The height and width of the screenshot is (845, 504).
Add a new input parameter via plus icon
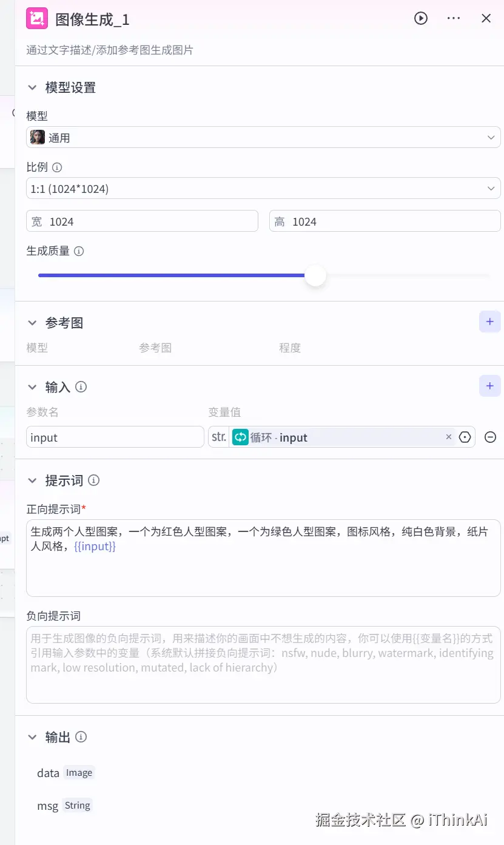(489, 386)
